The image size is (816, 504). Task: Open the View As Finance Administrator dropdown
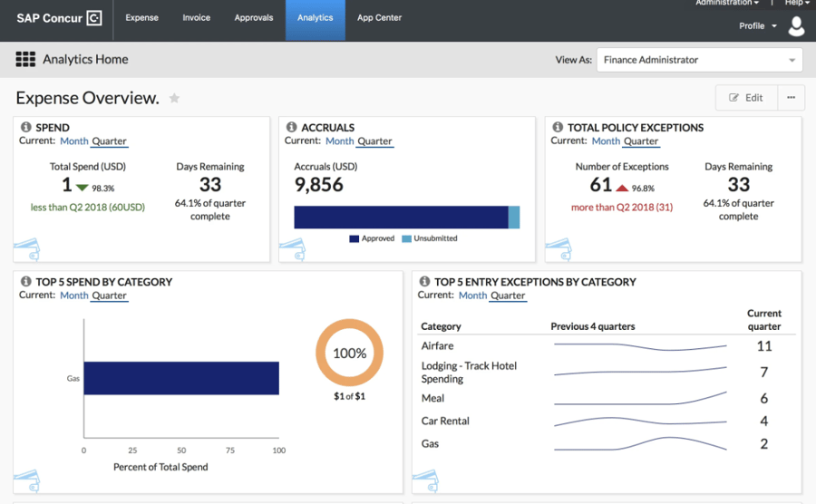[699, 60]
